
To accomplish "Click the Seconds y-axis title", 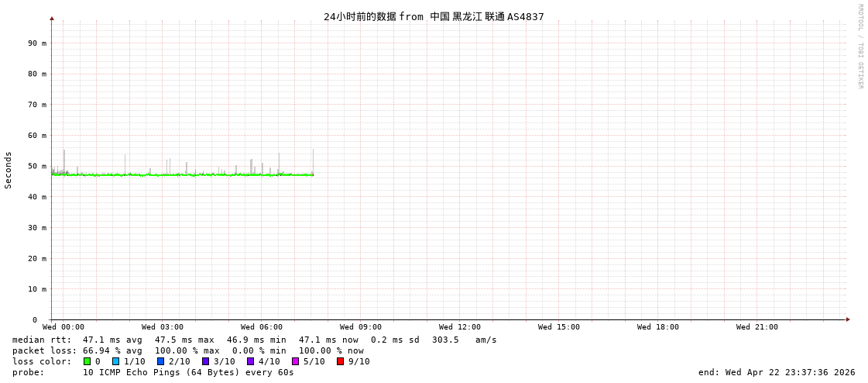I will (x=9, y=170).
